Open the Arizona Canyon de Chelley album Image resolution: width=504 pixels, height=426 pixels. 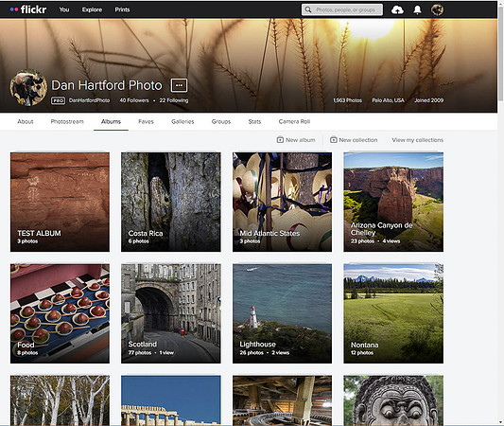pos(393,202)
